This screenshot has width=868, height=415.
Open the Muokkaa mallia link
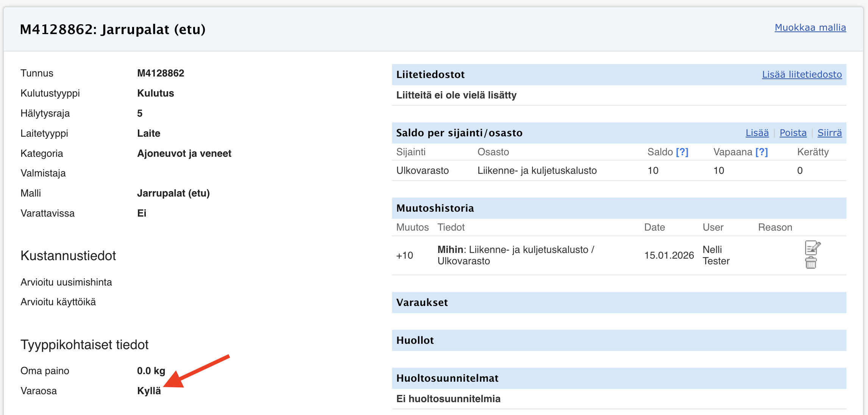click(810, 27)
